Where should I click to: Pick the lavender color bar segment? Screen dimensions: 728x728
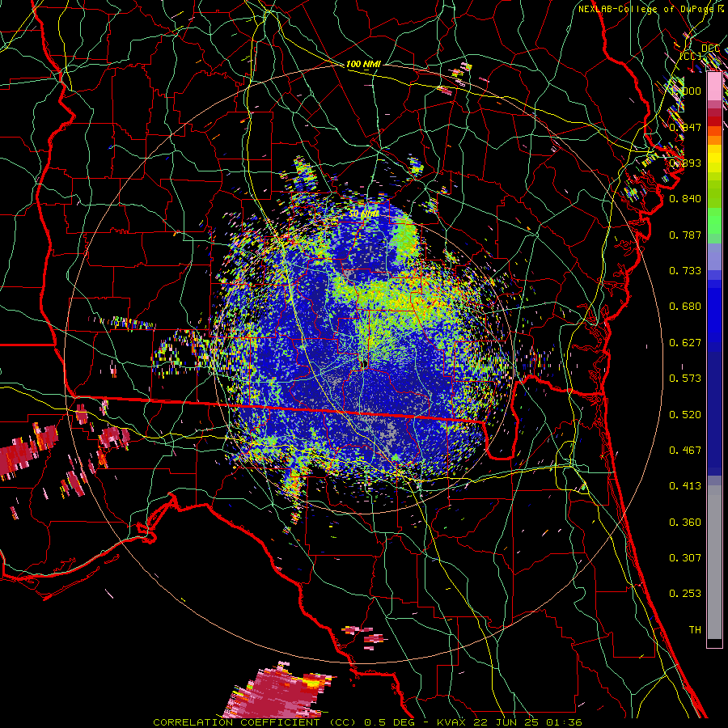[x=714, y=256]
